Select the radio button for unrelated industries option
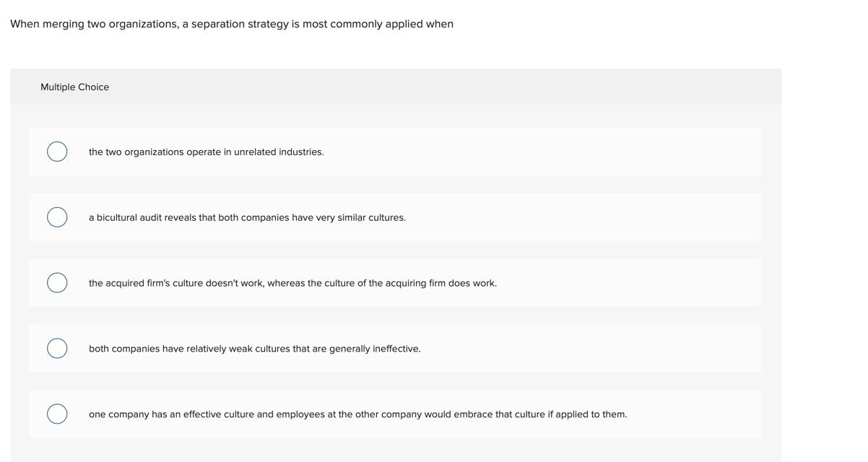The height and width of the screenshot is (462, 868). point(57,152)
